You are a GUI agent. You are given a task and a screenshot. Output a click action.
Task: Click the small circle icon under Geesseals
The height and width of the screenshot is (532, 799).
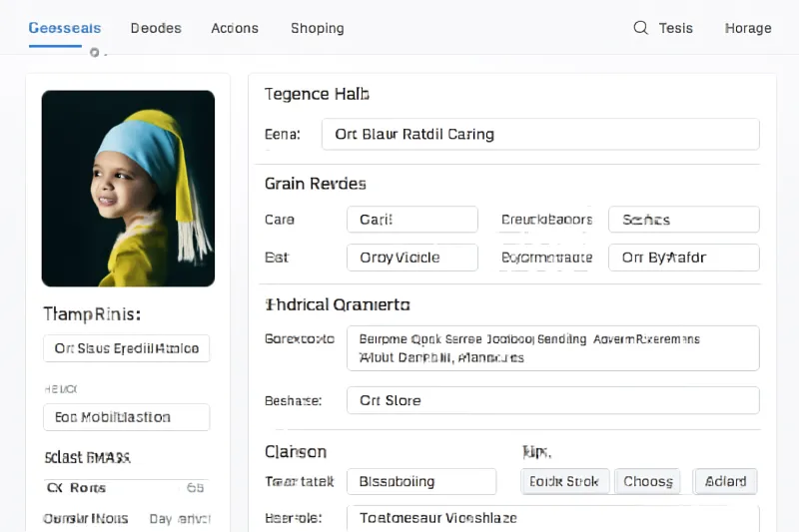pyautogui.click(x=94, y=52)
